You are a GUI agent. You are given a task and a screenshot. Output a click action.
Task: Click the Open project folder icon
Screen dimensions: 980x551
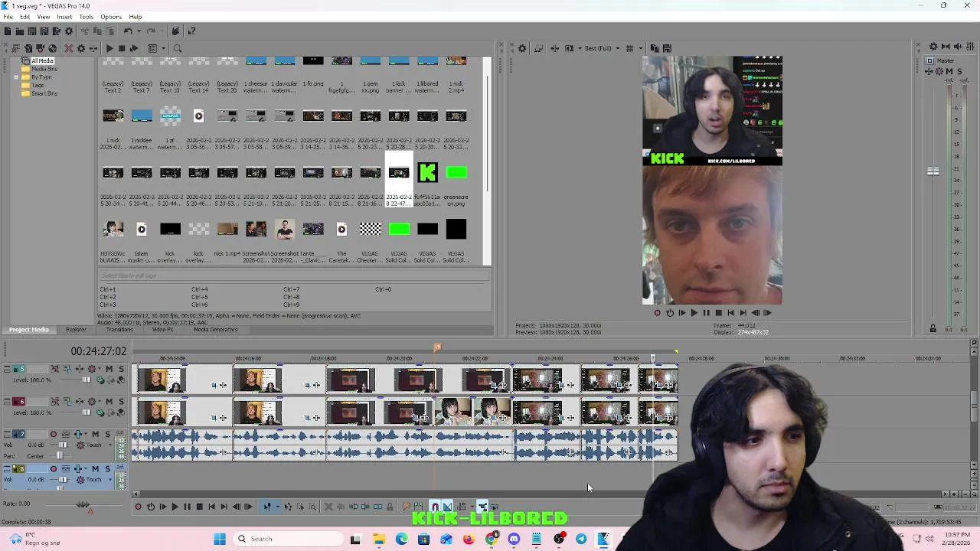[20, 31]
